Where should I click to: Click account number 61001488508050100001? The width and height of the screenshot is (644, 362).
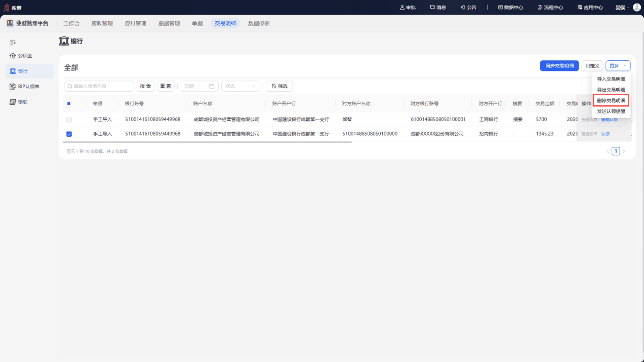coord(438,119)
